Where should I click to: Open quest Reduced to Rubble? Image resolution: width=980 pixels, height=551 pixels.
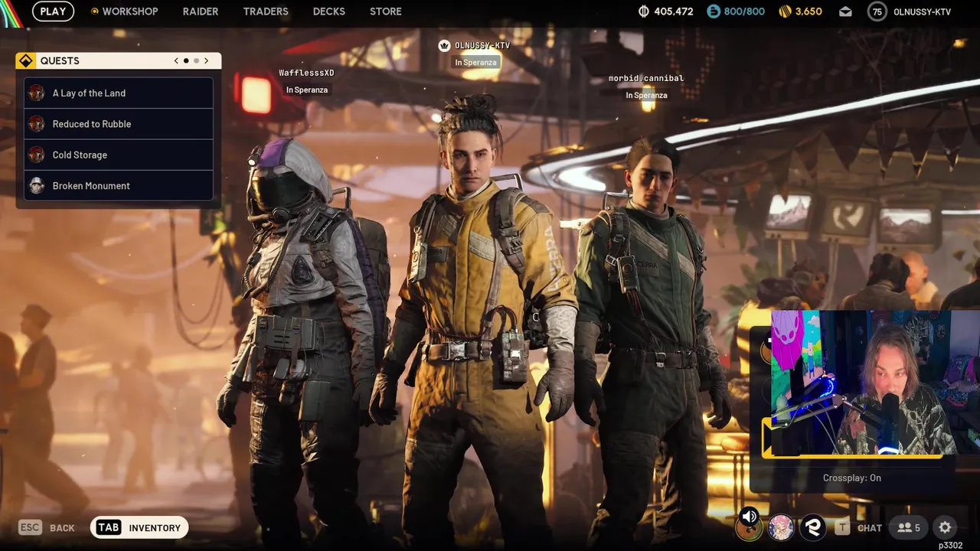[119, 124]
